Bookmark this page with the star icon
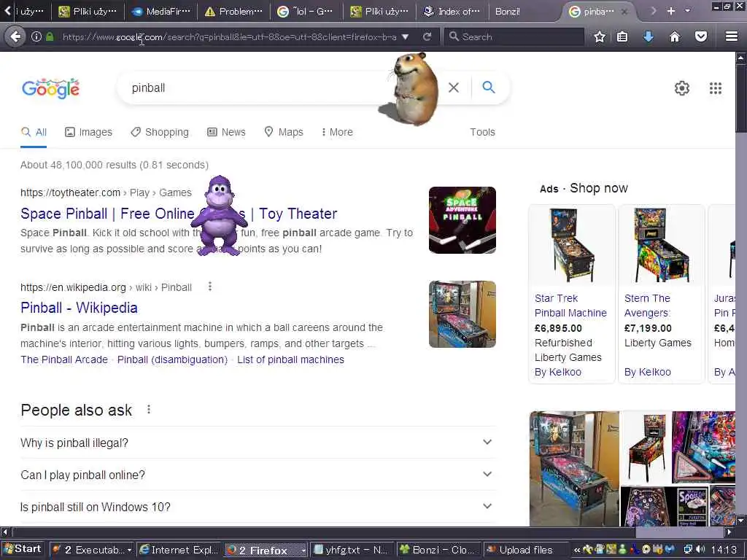The width and height of the screenshot is (747, 560). [x=600, y=36]
